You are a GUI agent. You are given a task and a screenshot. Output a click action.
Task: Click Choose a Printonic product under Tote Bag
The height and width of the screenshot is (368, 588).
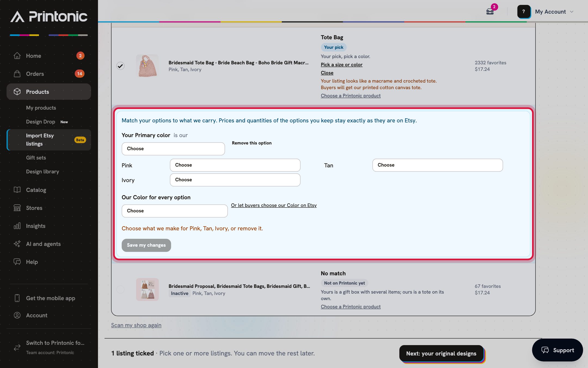(351, 96)
